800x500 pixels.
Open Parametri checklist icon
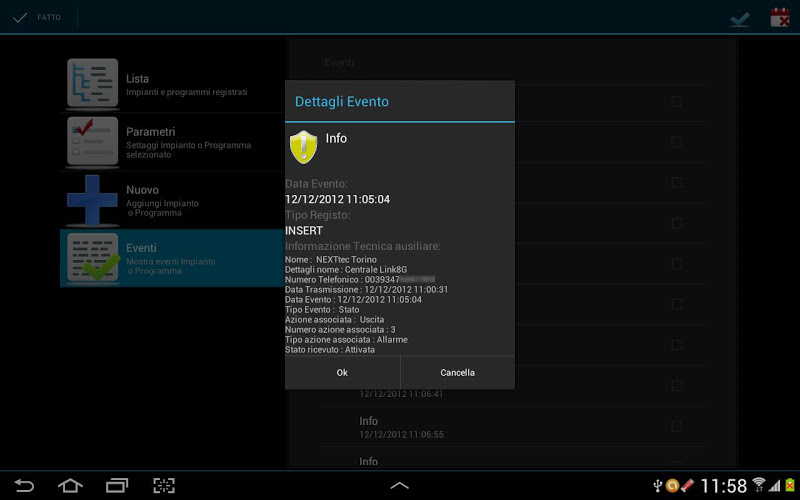point(92,141)
